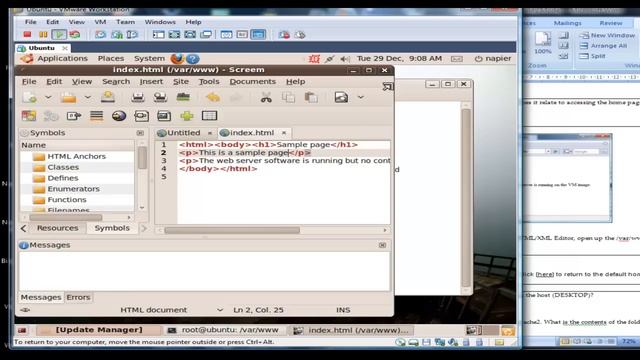The width and height of the screenshot is (640, 360).
Task: Click the Name column header in Symbols
Action: 77,145
